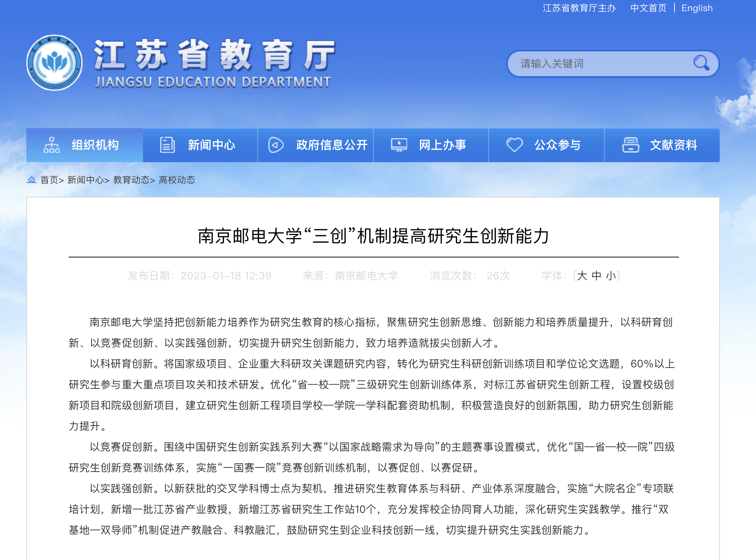756x560 pixels.
Task: Click the icon beside 政府信息公开
Action: tap(276, 145)
